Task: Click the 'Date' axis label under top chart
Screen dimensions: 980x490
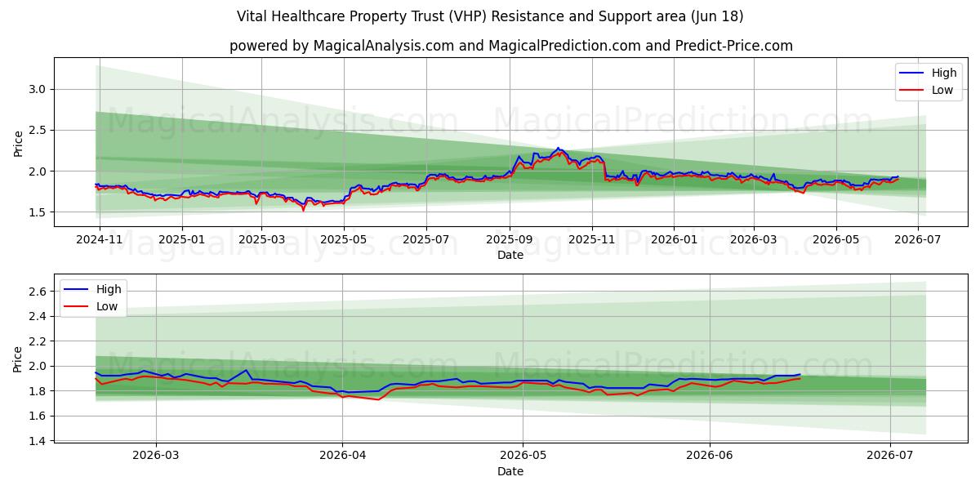Action: point(510,255)
